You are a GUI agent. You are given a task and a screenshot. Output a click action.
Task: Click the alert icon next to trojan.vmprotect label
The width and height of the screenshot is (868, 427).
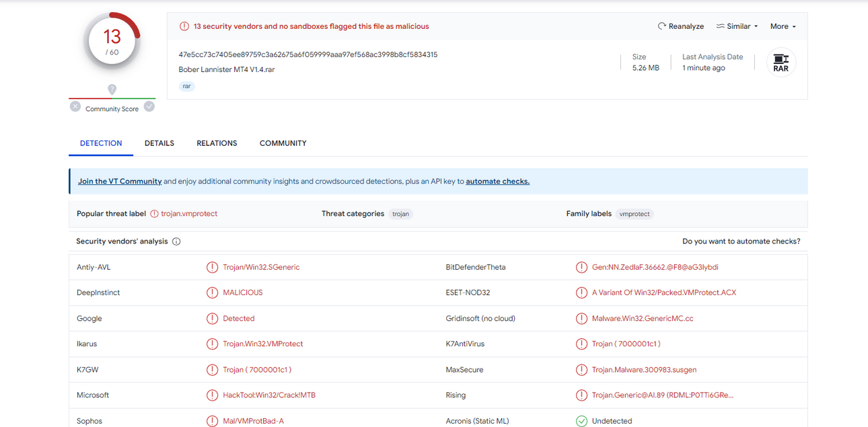click(154, 214)
